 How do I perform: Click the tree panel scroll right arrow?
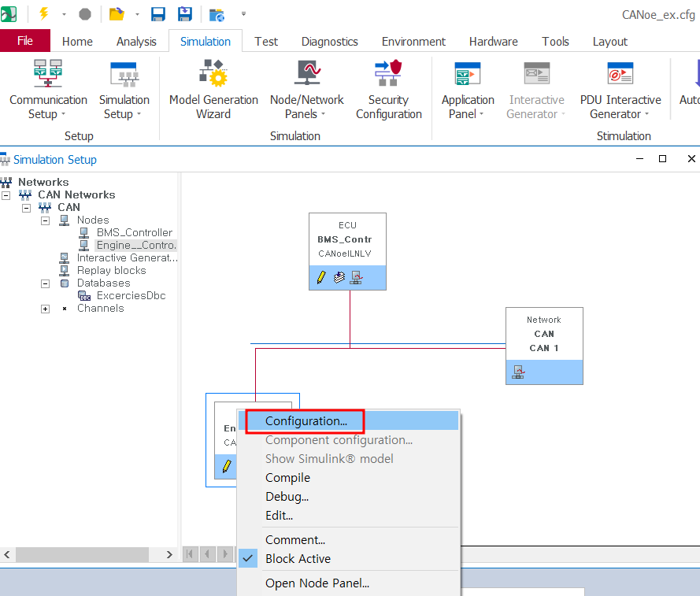(169, 555)
